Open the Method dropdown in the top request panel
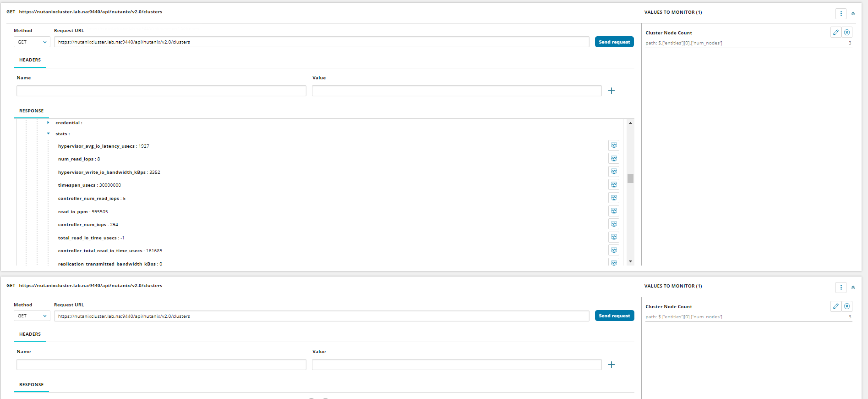Image resolution: width=868 pixels, height=399 pixels. pos(32,42)
